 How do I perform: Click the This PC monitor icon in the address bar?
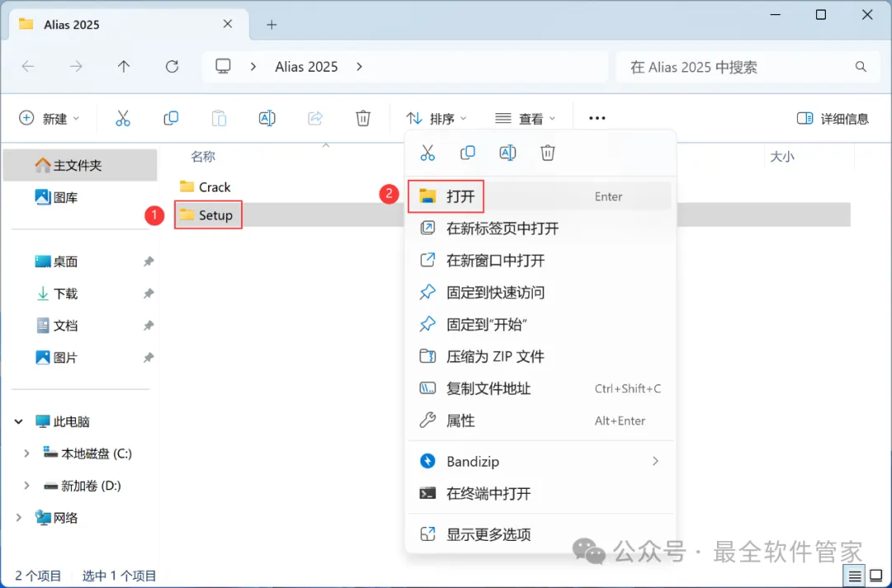point(223,67)
